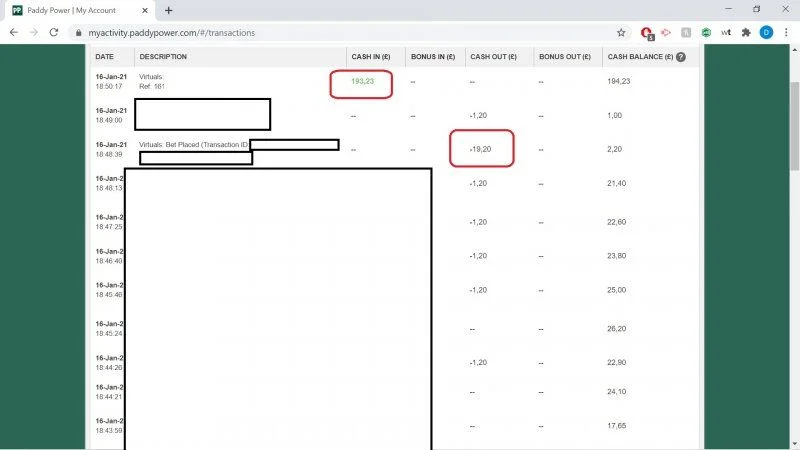The height and width of the screenshot is (450, 800).
Task: Minimize the Chrome window
Action: [728, 9]
